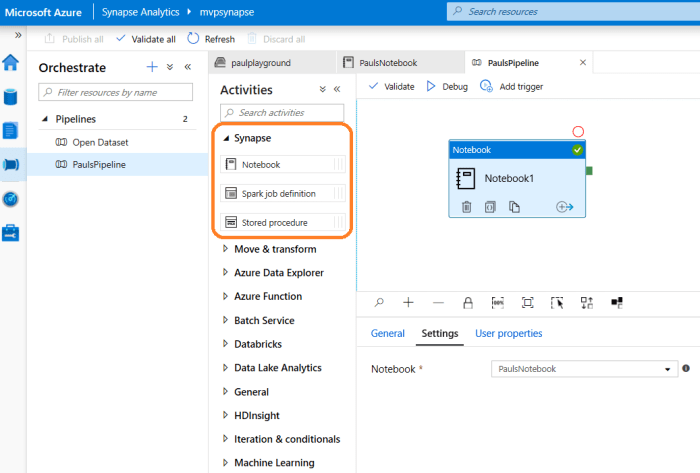The width and height of the screenshot is (700, 473).
Task: Click the add output arrow on Notebook1
Action: (x=564, y=207)
